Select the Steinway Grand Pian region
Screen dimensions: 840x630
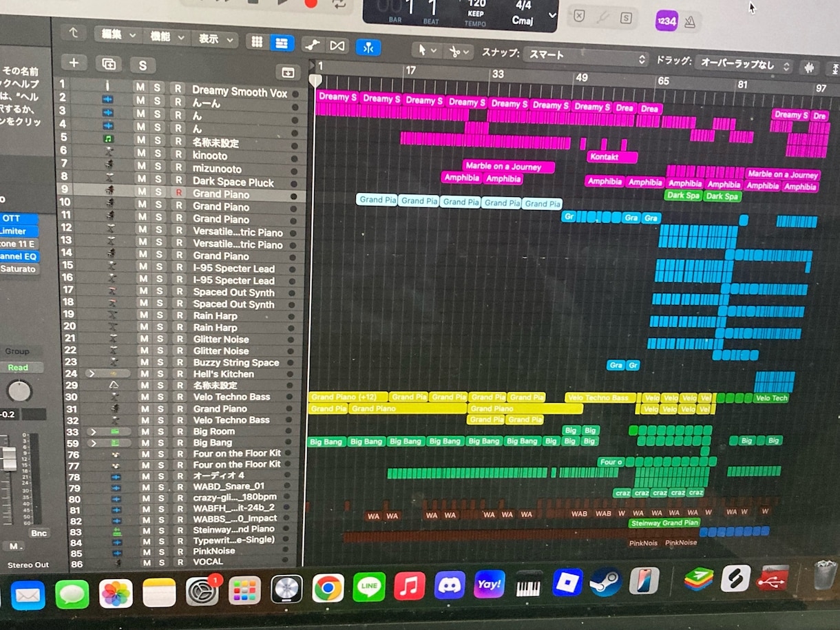[664, 523]
